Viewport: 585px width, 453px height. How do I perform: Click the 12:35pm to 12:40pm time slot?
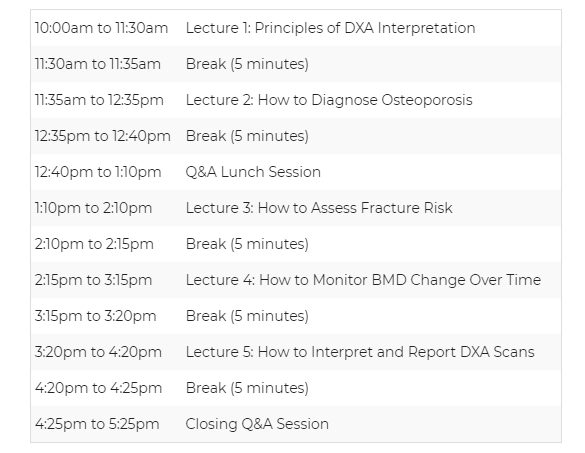pyautogui.click(x=103, y=136)
